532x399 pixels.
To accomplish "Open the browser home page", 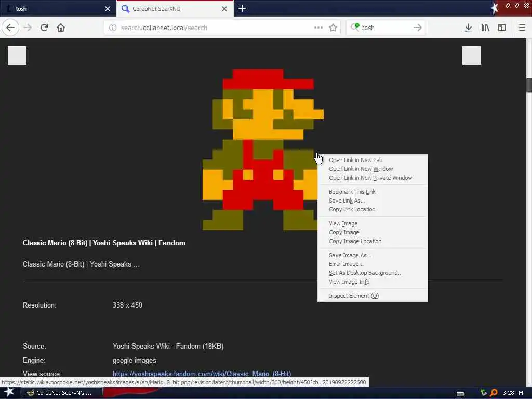I will (61, 28).
